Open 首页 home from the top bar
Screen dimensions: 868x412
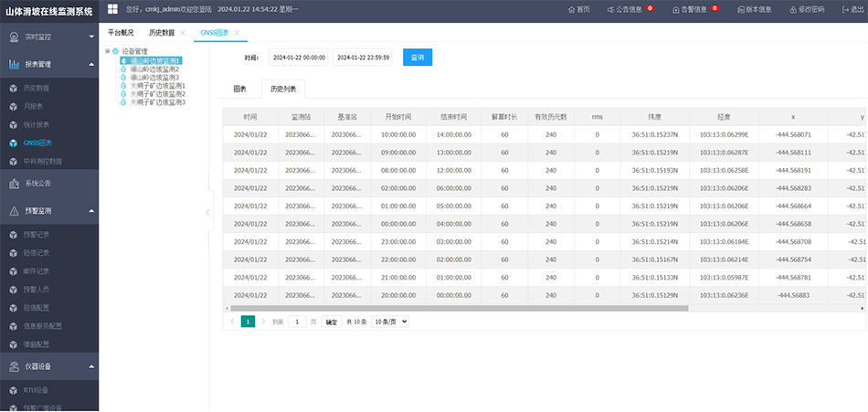(x=578, y=9)
